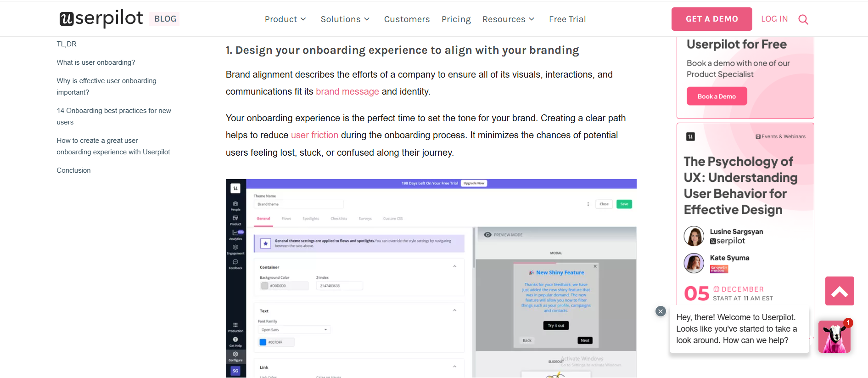
Task: Open the Open Sans font family dropdown
Action: click(294, 330)
